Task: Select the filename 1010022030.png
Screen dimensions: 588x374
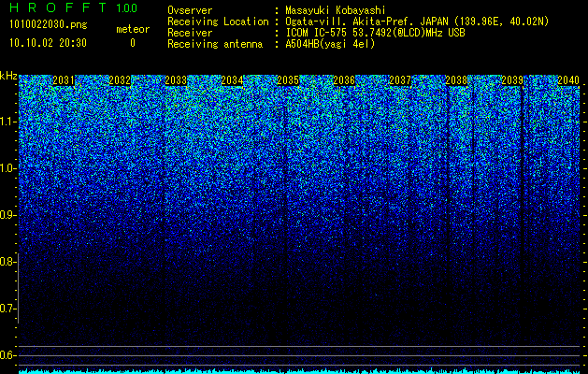Action: pos(49,24)
